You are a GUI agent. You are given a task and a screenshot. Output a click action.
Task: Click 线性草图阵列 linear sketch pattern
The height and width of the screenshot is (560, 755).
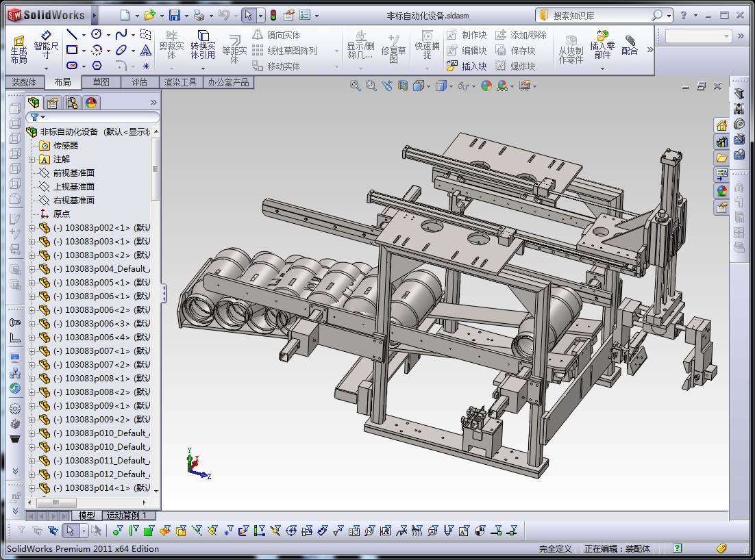tap(284, 51)
